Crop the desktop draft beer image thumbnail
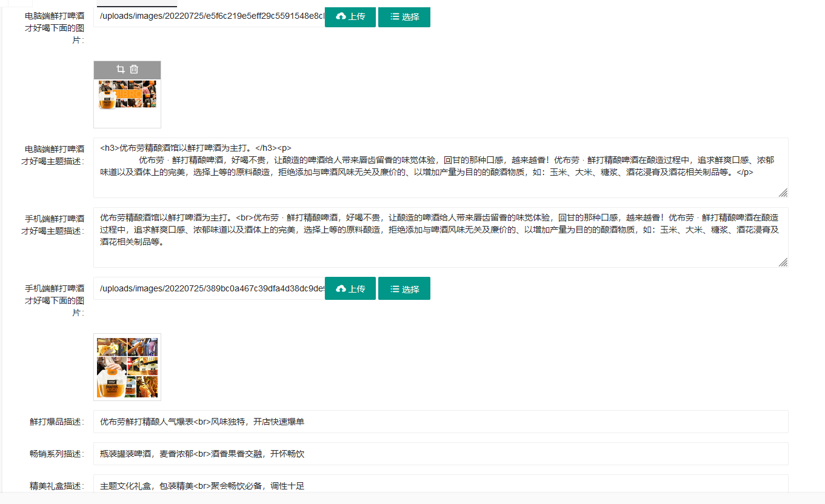Screen dimensions: 825x504 point(120,70)
